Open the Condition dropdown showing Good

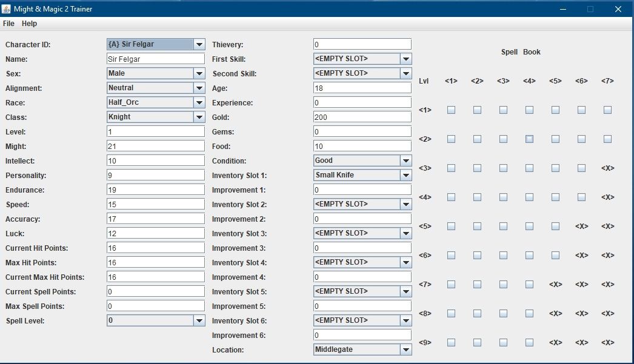[x=362, y=160]
